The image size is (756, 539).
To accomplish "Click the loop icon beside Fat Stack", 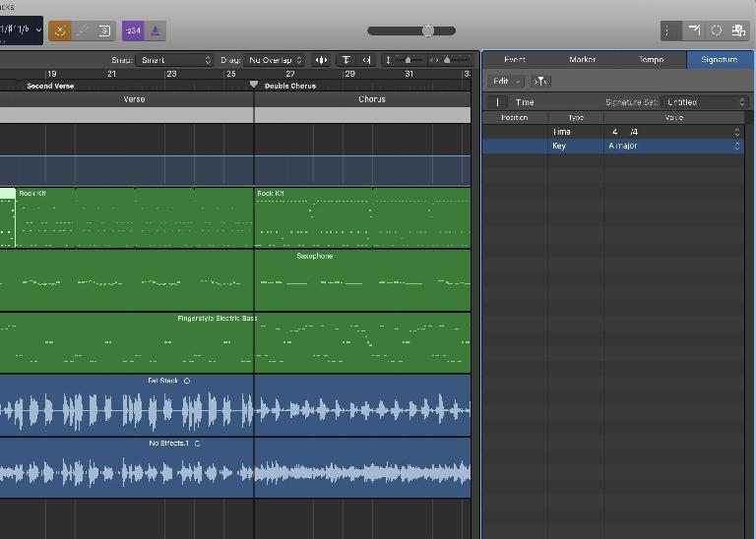I will pos(187,381).
